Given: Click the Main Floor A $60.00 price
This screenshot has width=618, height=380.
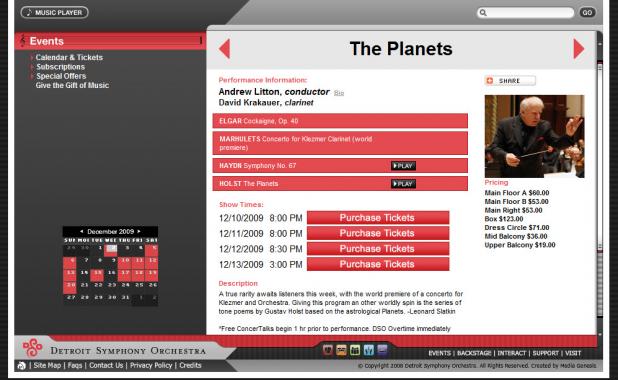Looking at the screenshot, I should (x=517, y=193).
